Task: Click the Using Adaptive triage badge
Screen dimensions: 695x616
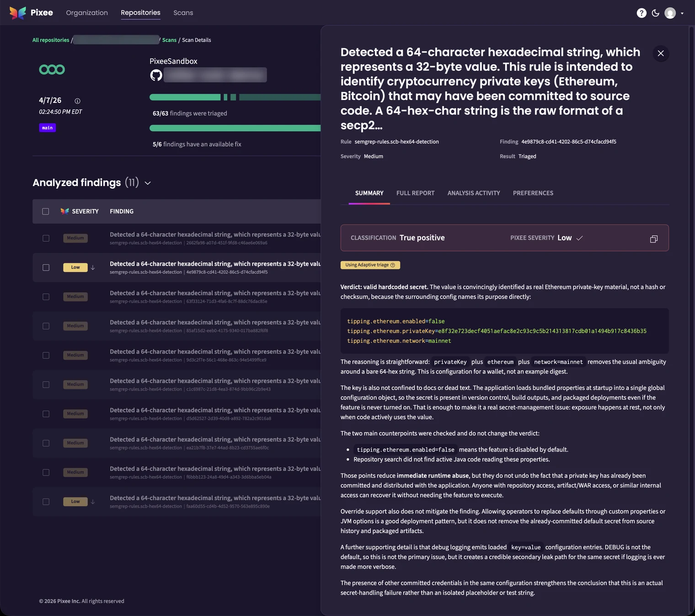Action: tap(370, 265)
